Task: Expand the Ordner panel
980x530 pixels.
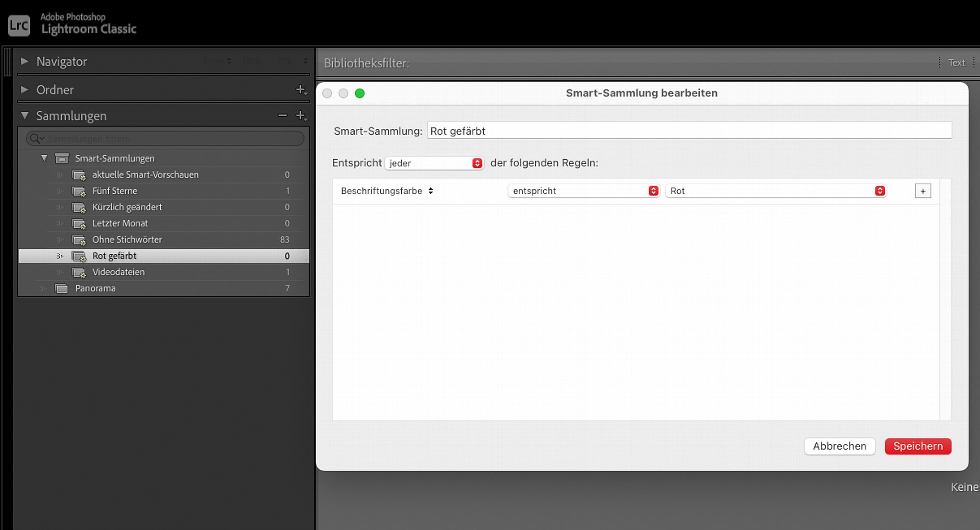Action: click(x=24, y=90)
